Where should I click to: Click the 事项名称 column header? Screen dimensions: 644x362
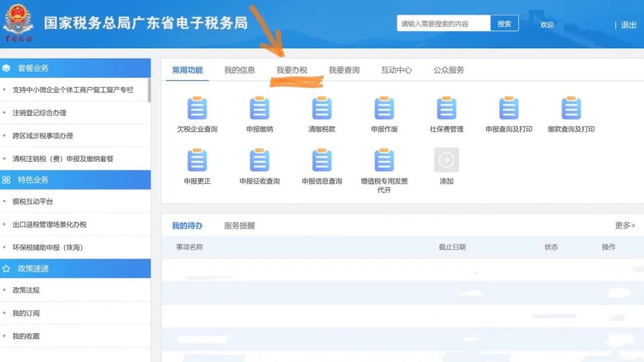pos(190,247)
